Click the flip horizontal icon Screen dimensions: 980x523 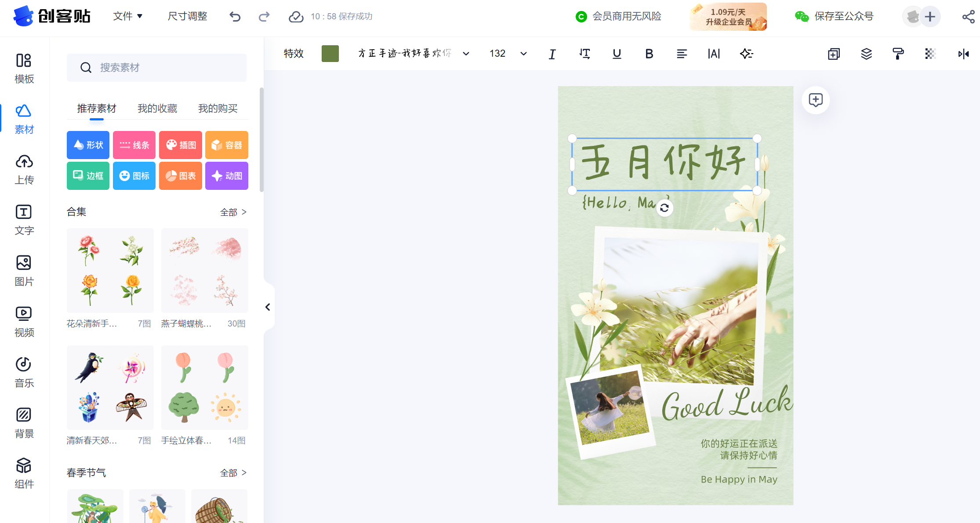click(x=963, y=54)
